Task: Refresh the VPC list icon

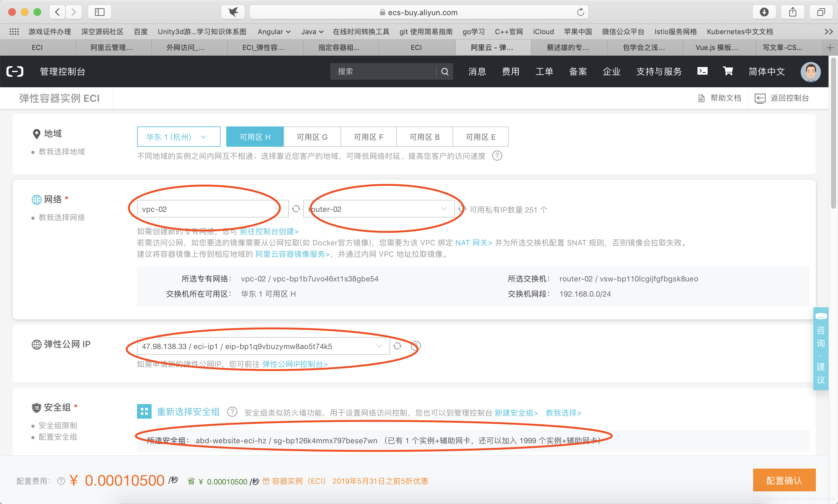Action: (x=296, y=209)
